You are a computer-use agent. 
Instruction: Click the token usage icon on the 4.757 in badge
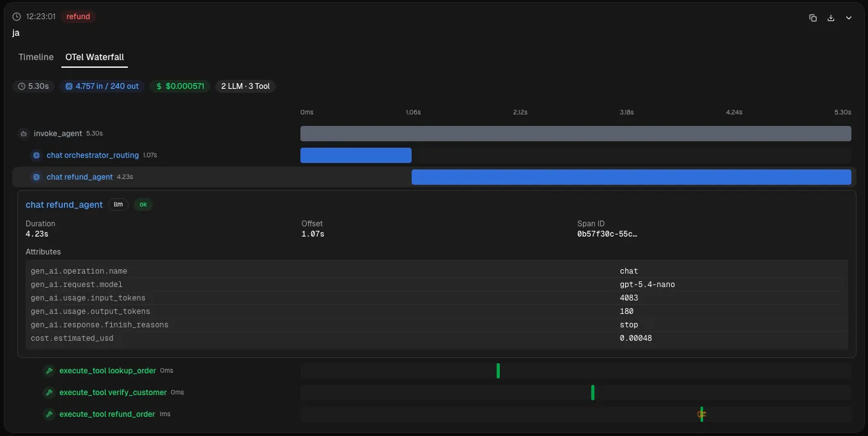click(68, 86)
